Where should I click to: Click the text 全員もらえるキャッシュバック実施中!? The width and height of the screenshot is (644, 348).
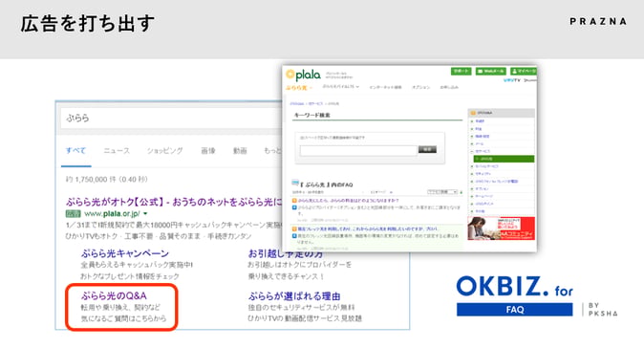137,265
